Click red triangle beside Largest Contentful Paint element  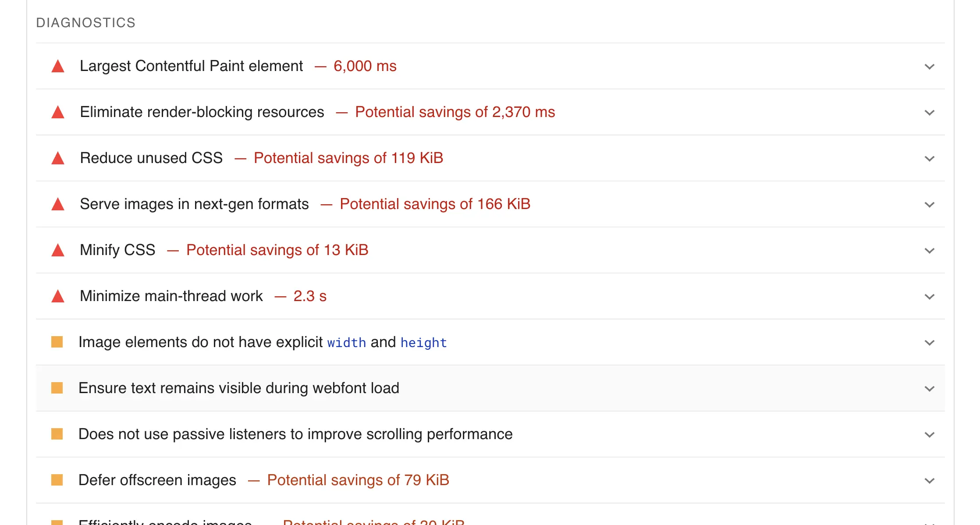tap(58, 67)
